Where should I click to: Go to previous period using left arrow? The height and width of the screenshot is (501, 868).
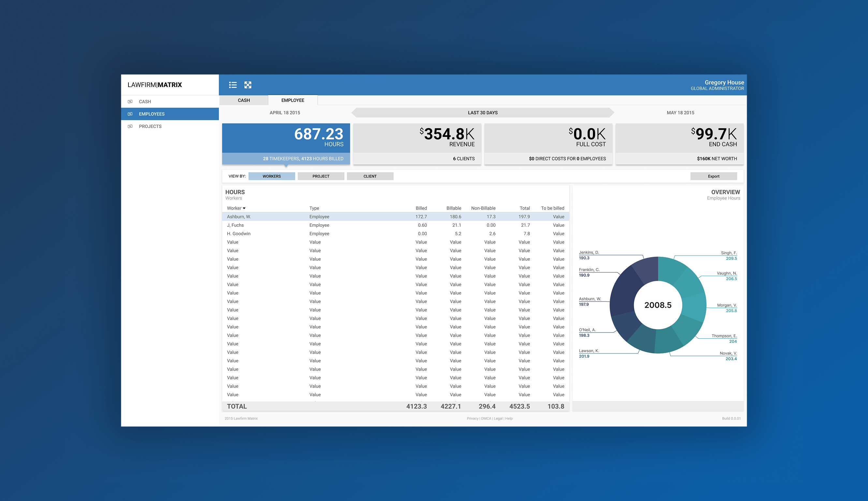click(x=354, y=112)
